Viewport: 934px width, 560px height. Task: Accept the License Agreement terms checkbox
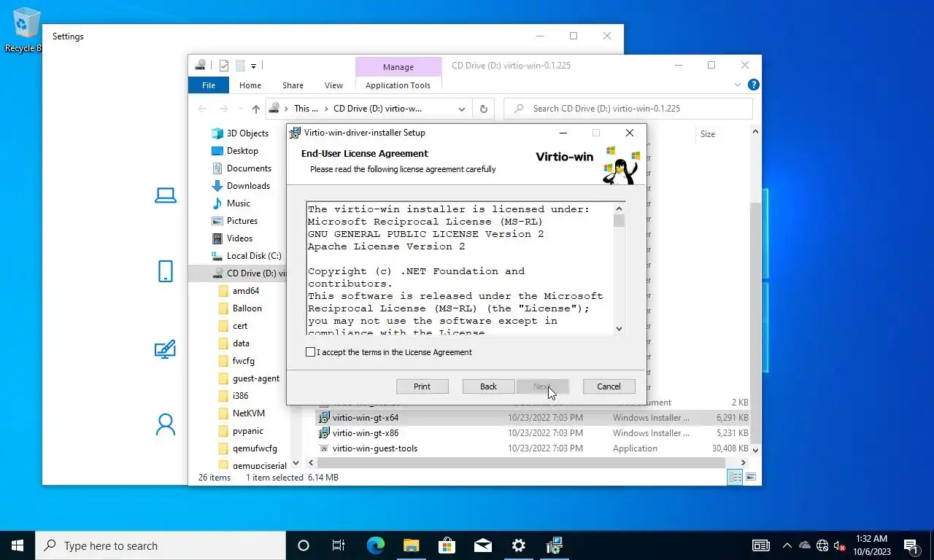point(311,352)
